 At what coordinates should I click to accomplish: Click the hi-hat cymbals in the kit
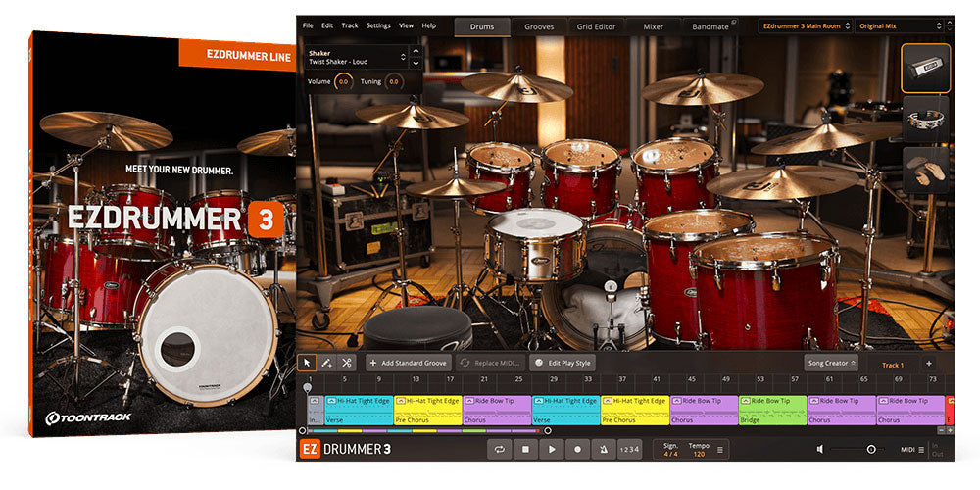tap(456, 187)
